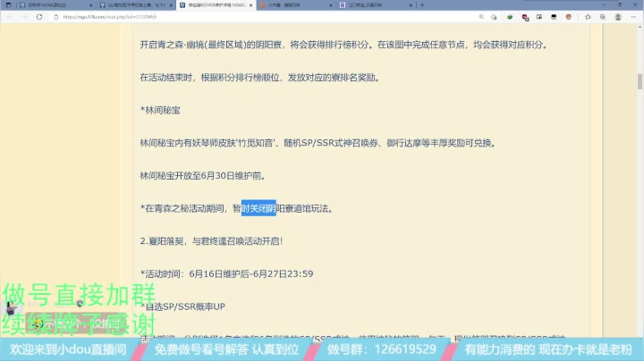The width and height of the screenshot is (644, 361).
Task: Close the tab with orange favicon
Action: pos(331,5)
